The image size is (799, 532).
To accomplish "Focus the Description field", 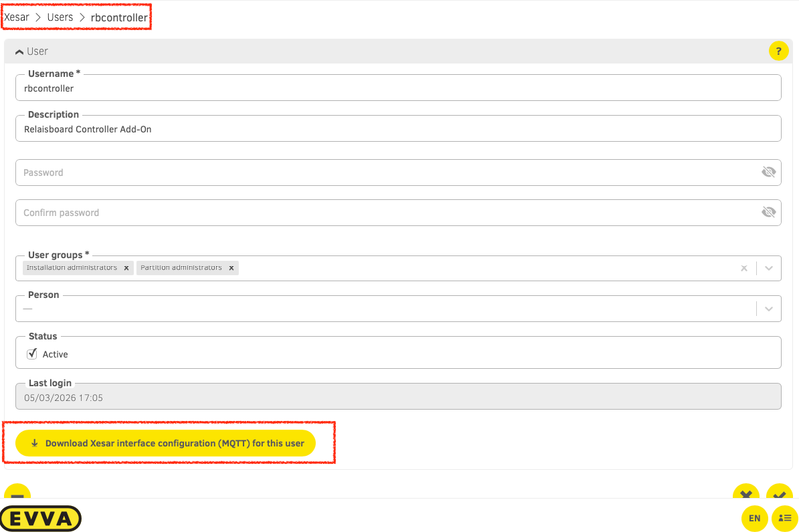I will pyautogui.click(x=398, y=129).
